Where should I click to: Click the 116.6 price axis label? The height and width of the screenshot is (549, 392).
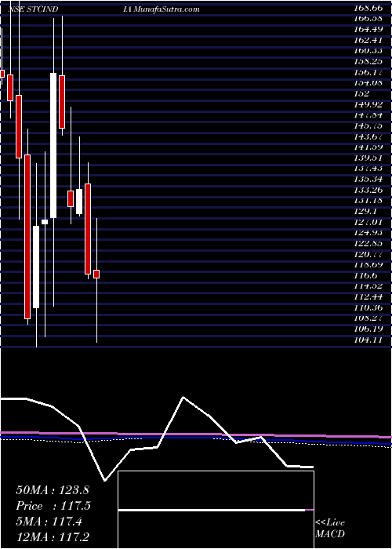pos(365,275)
